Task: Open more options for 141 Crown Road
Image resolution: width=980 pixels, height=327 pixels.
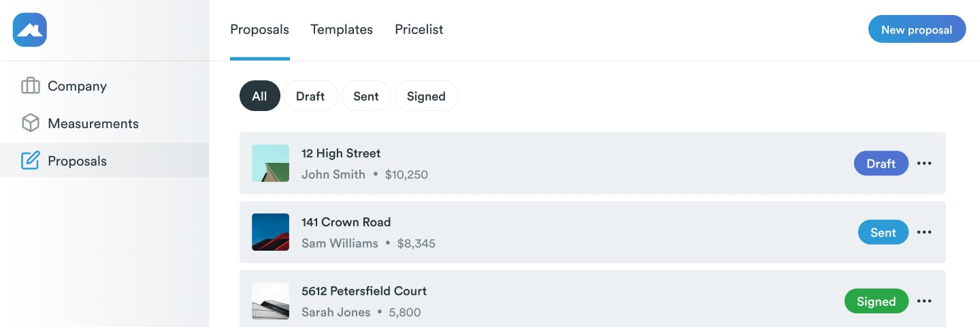Action: (924, 232)
